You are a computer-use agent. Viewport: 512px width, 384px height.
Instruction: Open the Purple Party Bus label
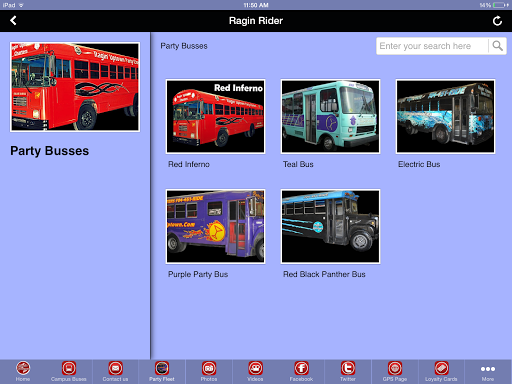tap(198, 274)
